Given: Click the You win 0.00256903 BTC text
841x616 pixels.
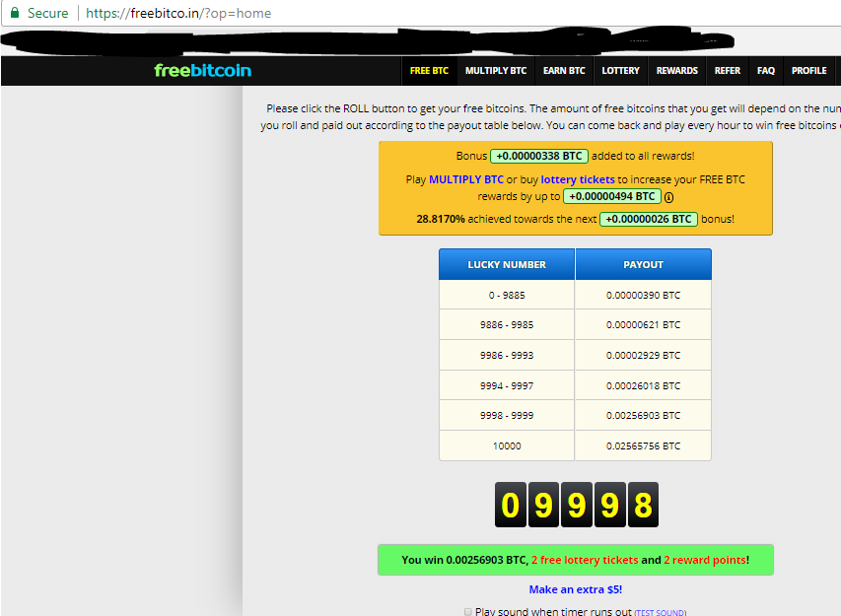Looking at the screenshot, I should [465, 560].
